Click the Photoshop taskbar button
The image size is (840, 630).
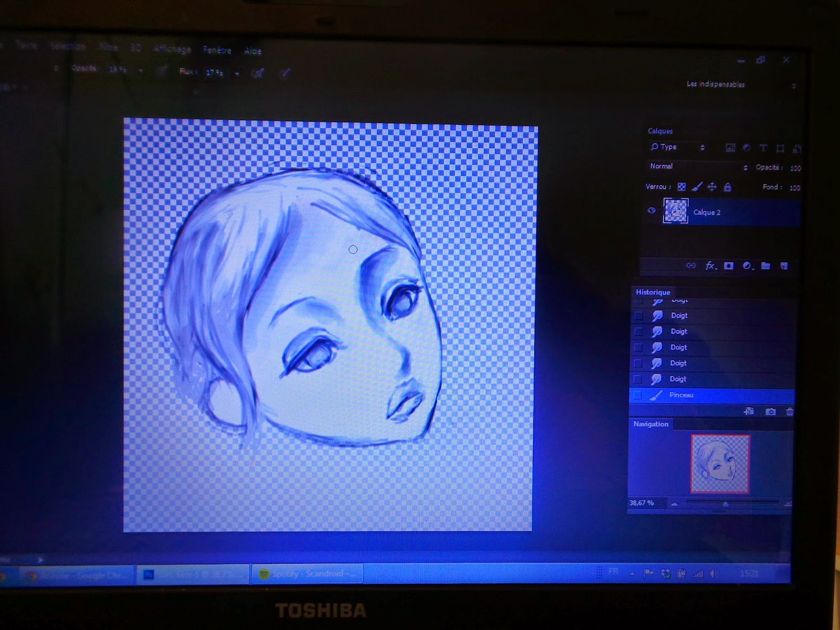tap(192, 575)
